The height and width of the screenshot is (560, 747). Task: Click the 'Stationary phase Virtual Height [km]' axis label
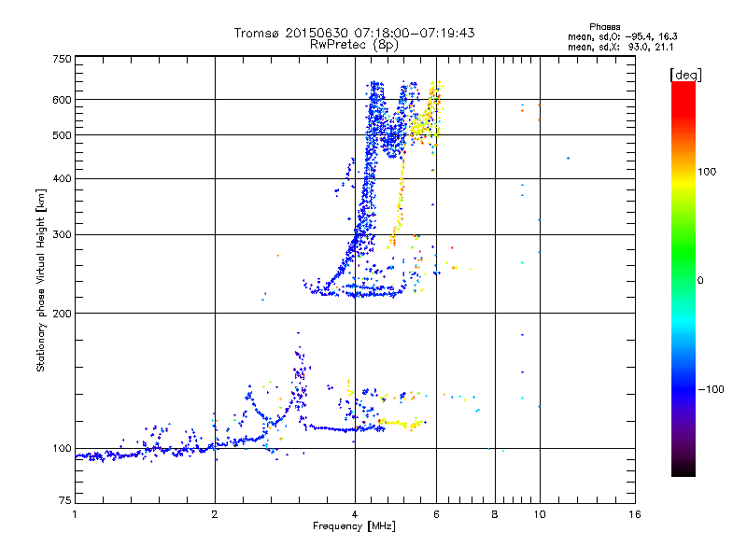pos(40,280)
